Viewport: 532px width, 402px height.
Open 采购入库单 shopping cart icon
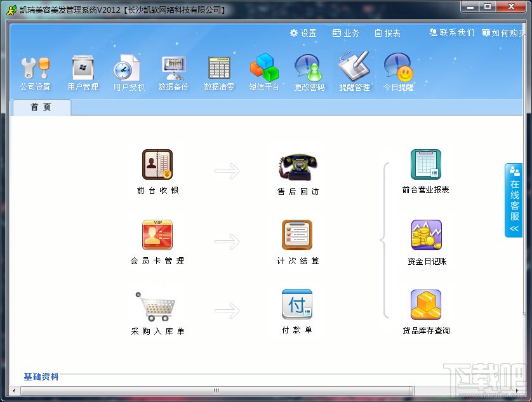point(157,313)
